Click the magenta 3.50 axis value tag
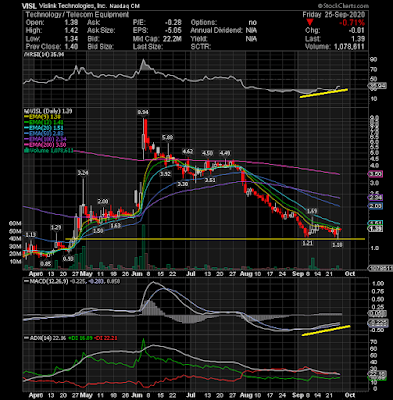The height and width of the screenshot is (400, 393). 375,174
